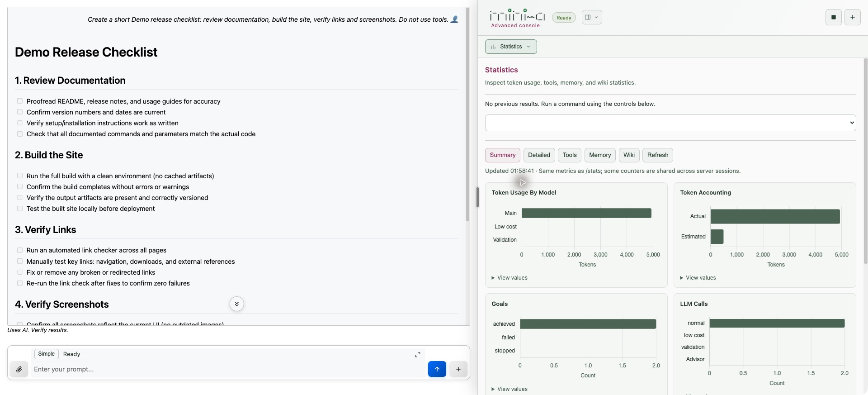Open the previous results combo box
868x395 pixels.
670,123
